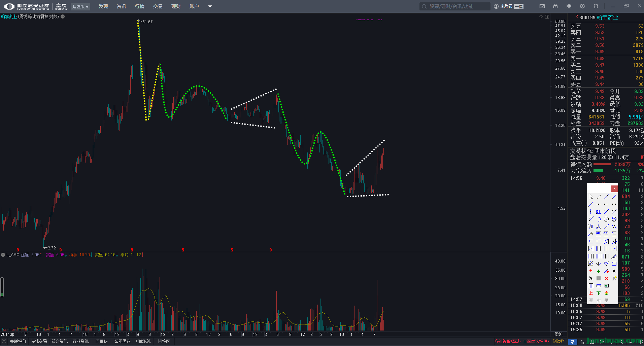The height and width of the screenshot is (346, 644).
Task: Click the search box 股票/理财/资讯/功能
Action: (455, 6)
